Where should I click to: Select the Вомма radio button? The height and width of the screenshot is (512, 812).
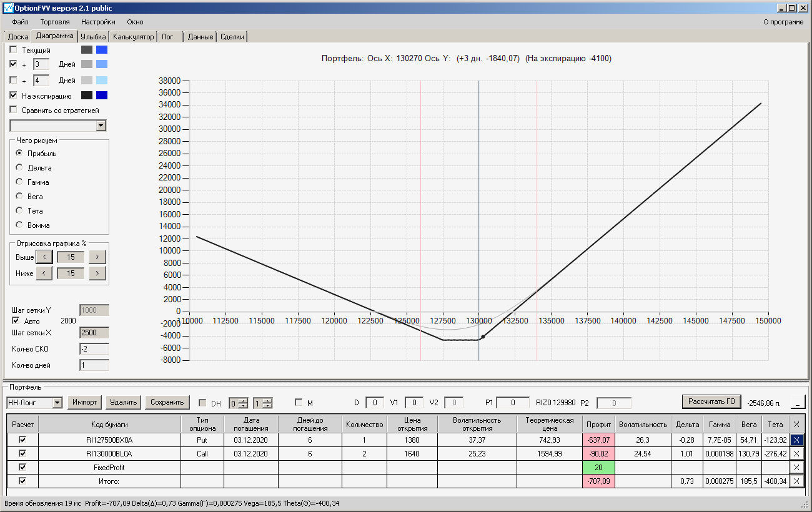[19, 225]
